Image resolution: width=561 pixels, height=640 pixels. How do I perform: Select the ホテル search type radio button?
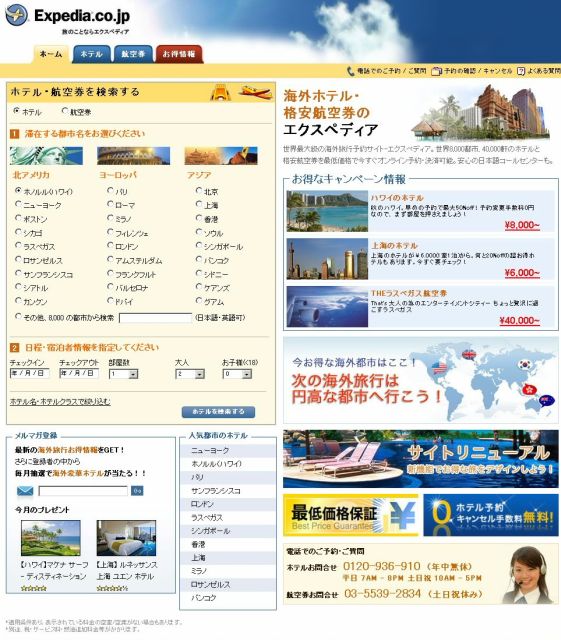(x=17, y=111)
